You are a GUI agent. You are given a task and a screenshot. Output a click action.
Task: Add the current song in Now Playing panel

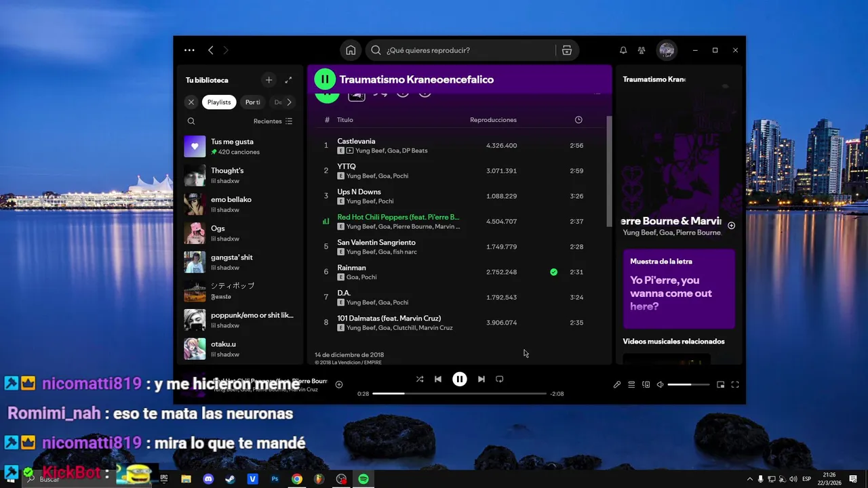pos(731,226)
